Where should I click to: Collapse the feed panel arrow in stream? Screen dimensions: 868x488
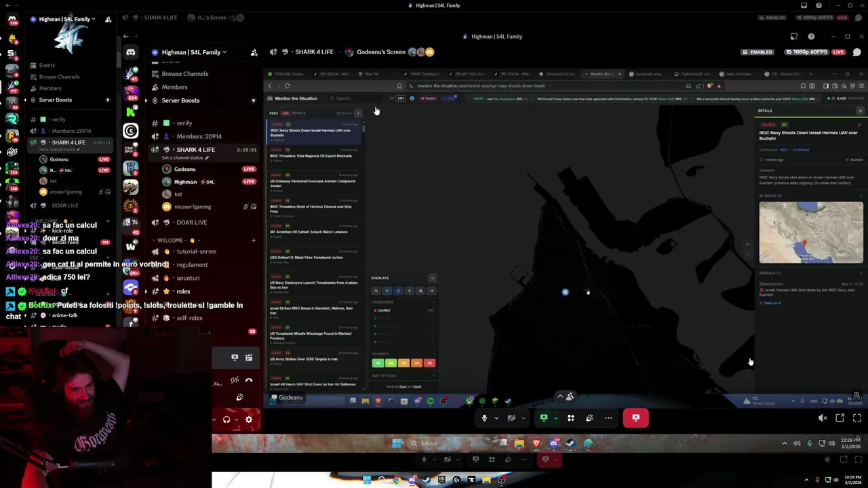coord(358,113)
